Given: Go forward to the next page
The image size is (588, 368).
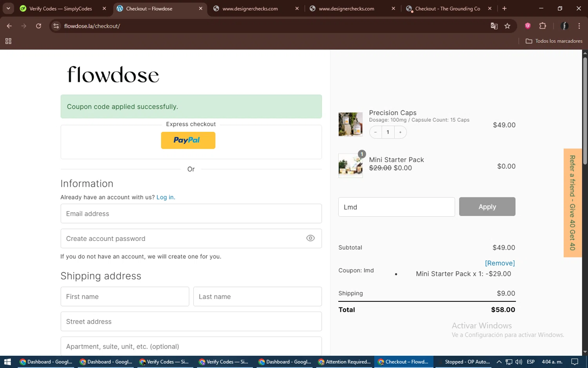Looking at the screenshot, I should (x=24, y=26).
